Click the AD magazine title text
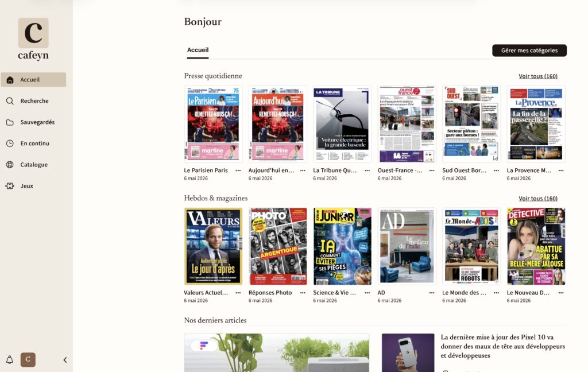 381,293
